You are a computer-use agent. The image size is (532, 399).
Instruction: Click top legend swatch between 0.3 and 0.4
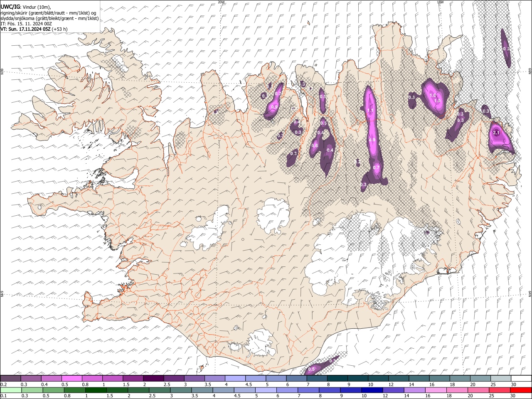31,378
